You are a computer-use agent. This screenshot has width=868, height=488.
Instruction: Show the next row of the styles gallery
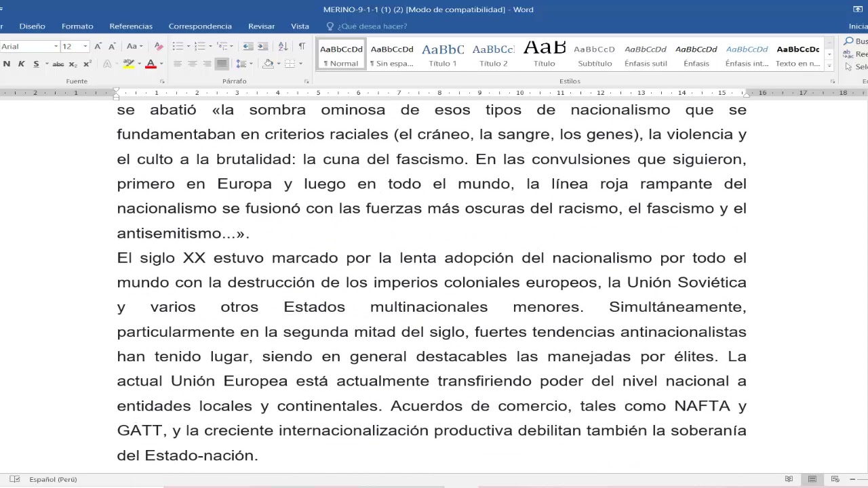tap(829, 54)
